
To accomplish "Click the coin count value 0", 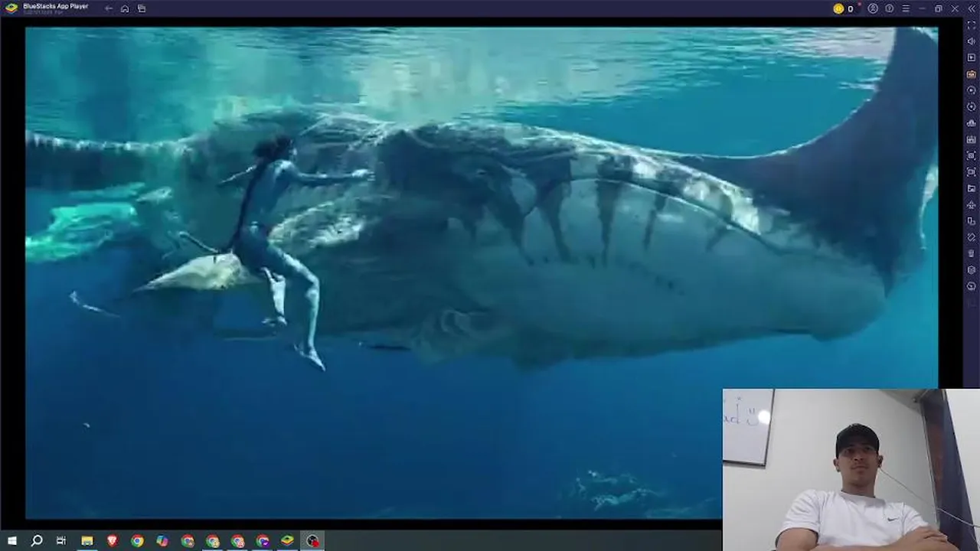I will tap(850, 9).
